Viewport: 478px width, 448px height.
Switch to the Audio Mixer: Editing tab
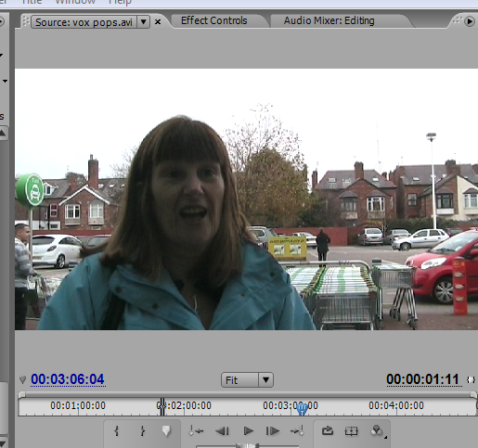329,20
